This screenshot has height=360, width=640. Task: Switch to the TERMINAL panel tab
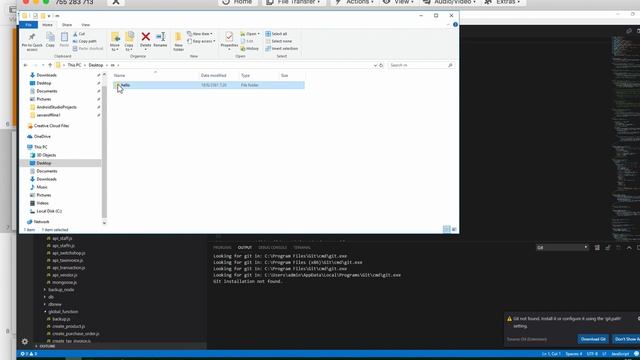[x=302, y=248]
